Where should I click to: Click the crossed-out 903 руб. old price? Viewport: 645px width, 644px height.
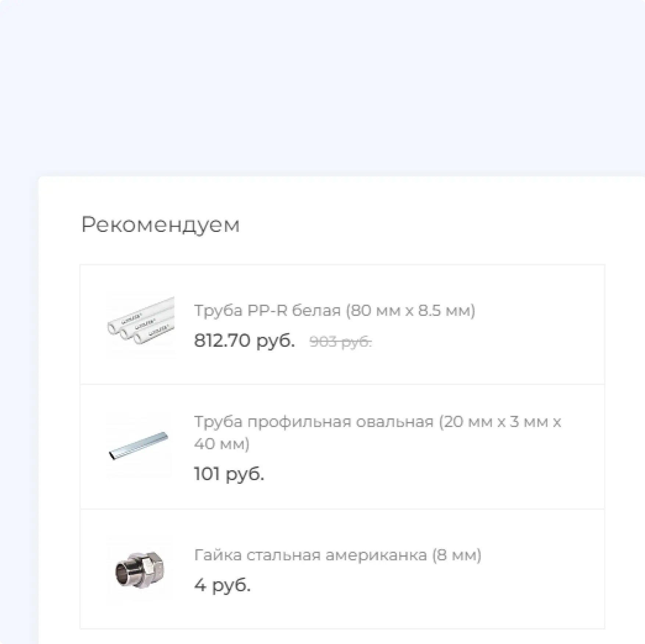(340, 342)
